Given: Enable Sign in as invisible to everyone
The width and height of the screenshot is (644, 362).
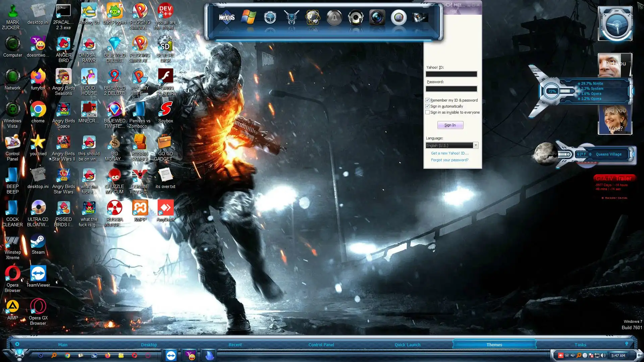Looking at the screenshot, I should click(428, 112).
